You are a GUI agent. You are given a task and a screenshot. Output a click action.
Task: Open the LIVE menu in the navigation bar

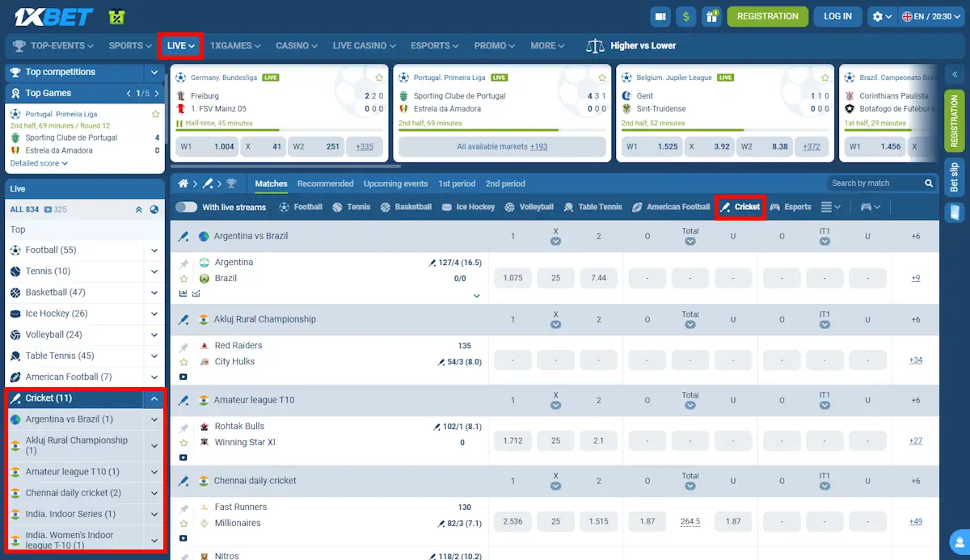pos(180,45)
